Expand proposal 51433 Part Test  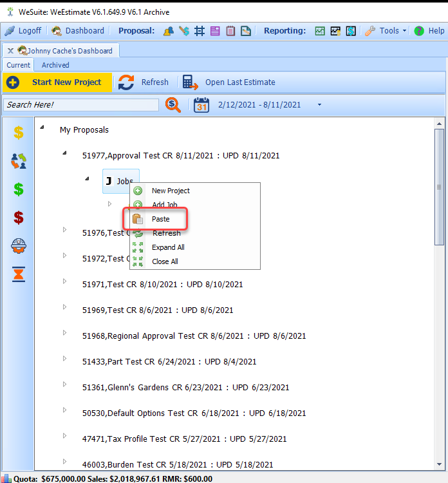point(64,358)
